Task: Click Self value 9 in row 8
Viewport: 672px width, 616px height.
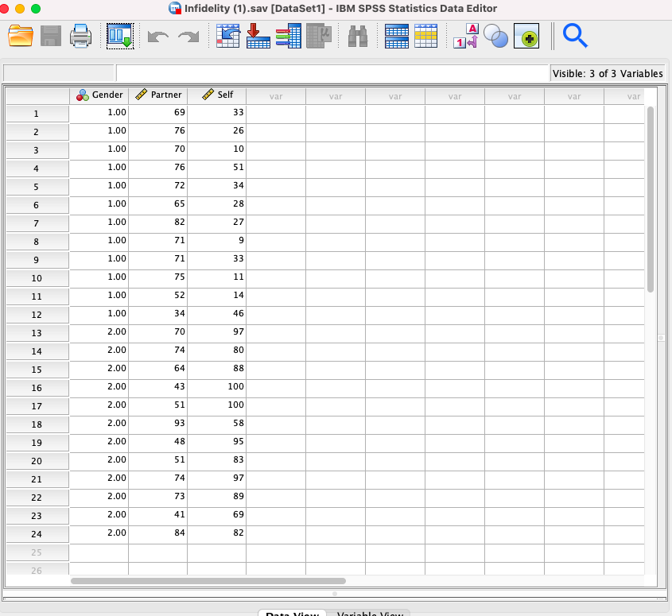Action: click(x=217, y=240)
